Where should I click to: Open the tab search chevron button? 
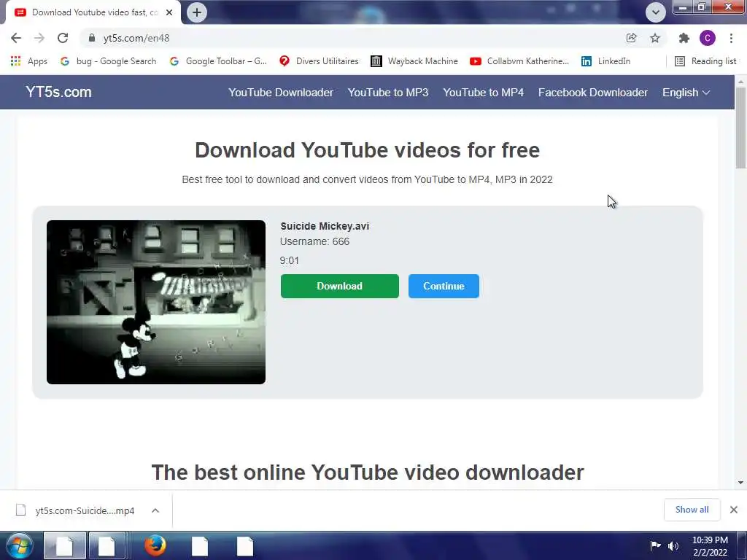coord(656,12)
